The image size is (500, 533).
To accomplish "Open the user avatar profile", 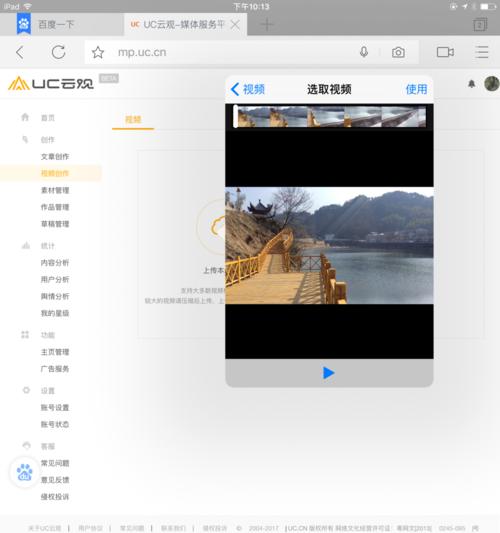I will point(492,84).
